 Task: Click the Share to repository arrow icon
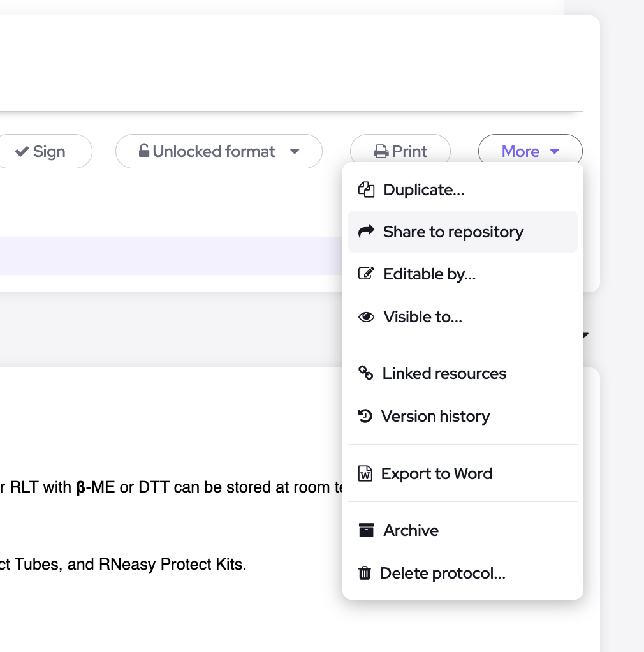pyautogui.click(x=366, y=232)
